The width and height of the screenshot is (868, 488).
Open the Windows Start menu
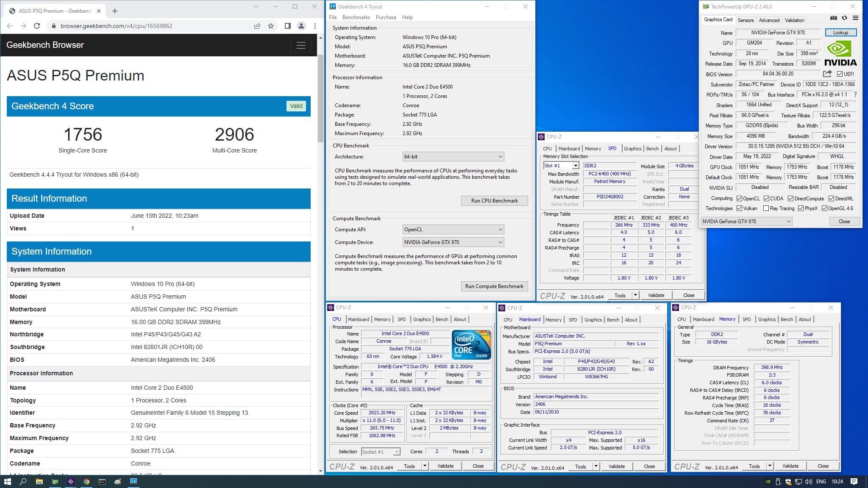click(7, 482)
